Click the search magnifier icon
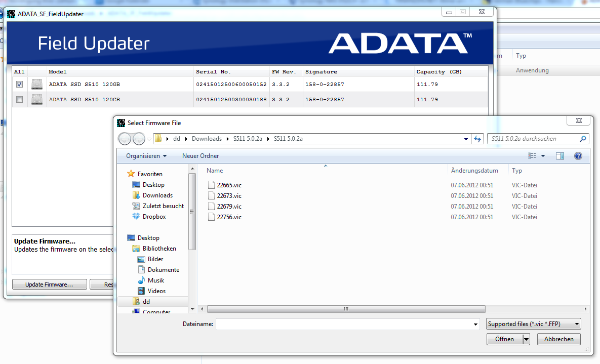The width and height of the screenshot is (600, 364). pos(583,139)
